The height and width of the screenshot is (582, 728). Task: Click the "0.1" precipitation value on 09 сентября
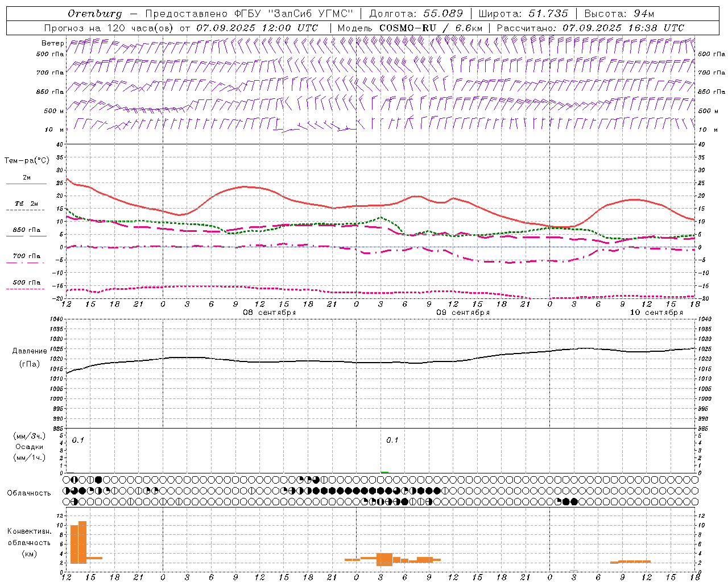click(392, 440)
